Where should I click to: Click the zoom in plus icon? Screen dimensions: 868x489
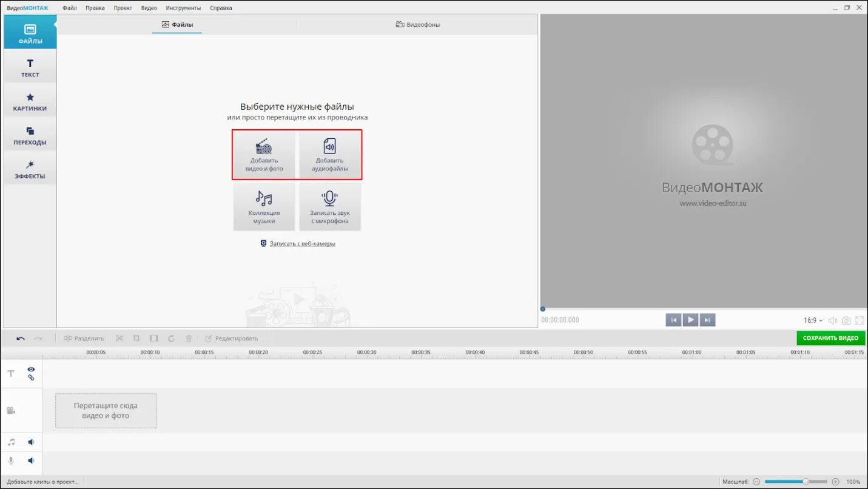pyautogui.click(x=835, y=482)
